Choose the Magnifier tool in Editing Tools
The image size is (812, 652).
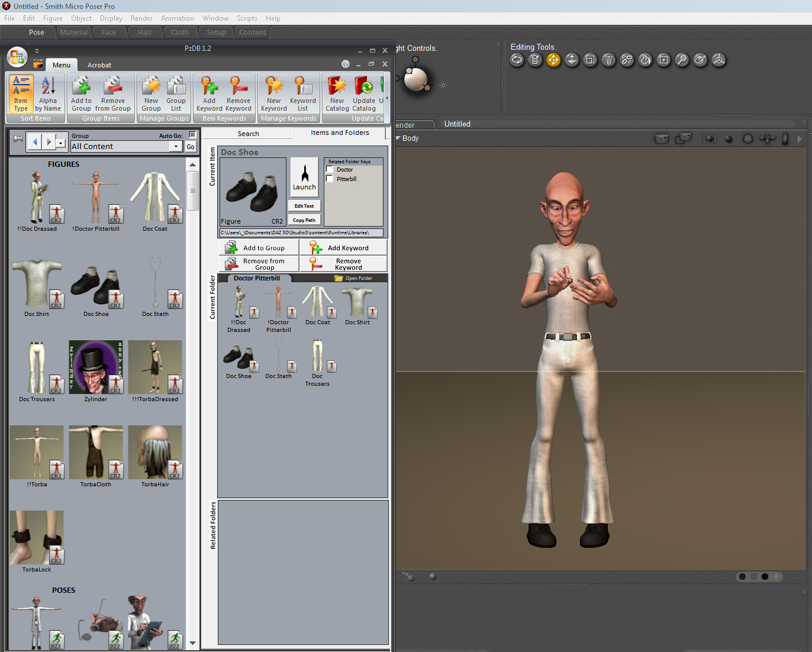[x=682, y=60]
